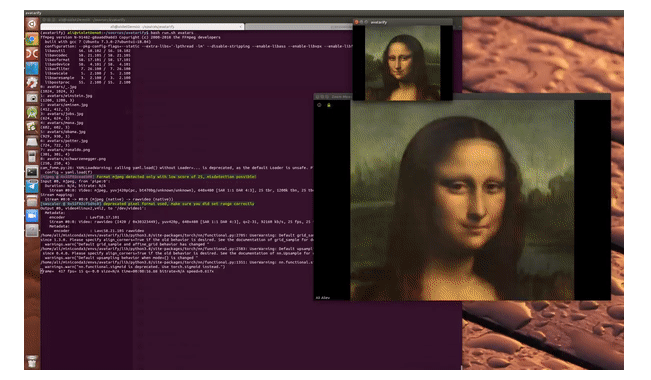Focus the avatarify preview window title bar

click(x=403, y=22)
